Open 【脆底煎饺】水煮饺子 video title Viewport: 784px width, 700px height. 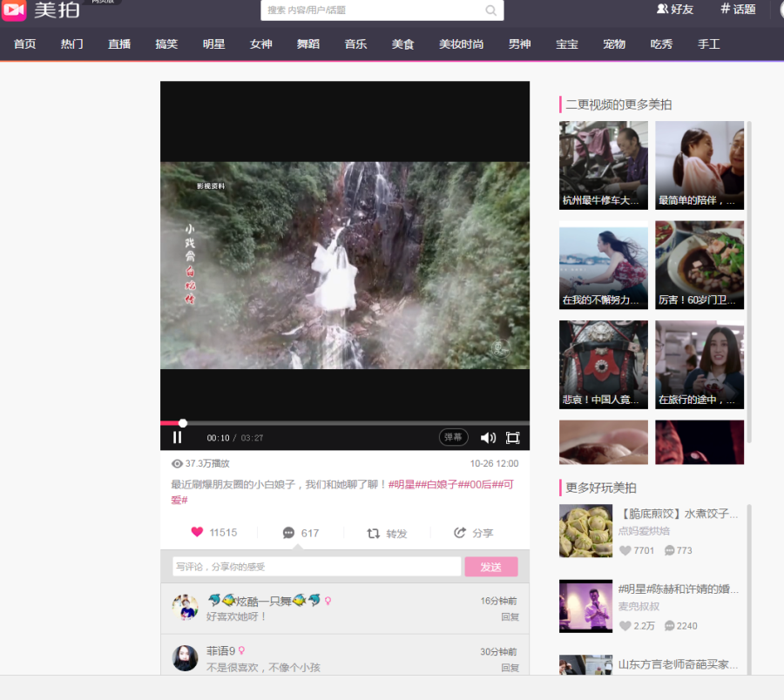(678, 514)
